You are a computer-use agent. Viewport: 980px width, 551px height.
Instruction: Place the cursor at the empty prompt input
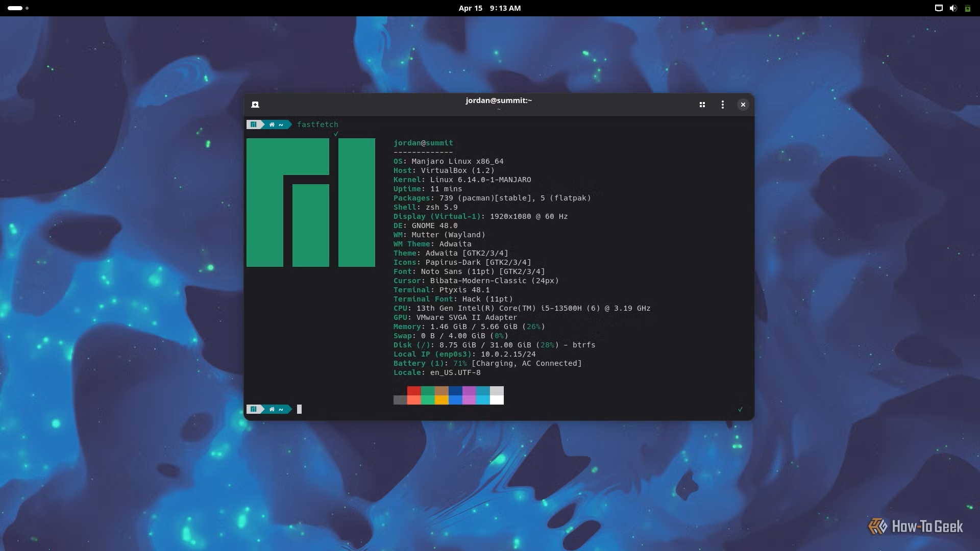(x=299, y=409)
